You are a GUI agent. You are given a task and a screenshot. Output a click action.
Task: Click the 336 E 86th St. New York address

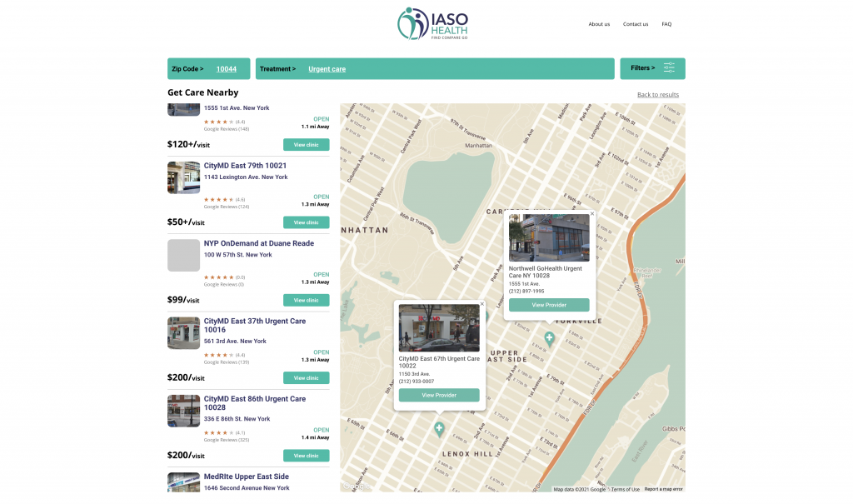click(x=237, y=419)
